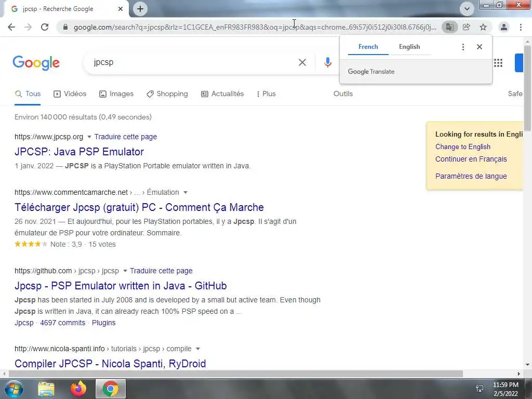Click the Google logo

pyautogui.click(x=36, y=63)
